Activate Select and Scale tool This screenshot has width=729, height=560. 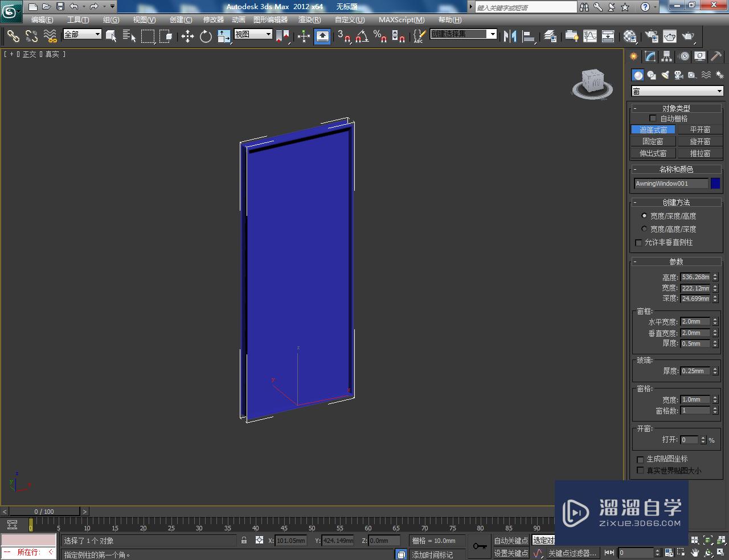[224, 36]
